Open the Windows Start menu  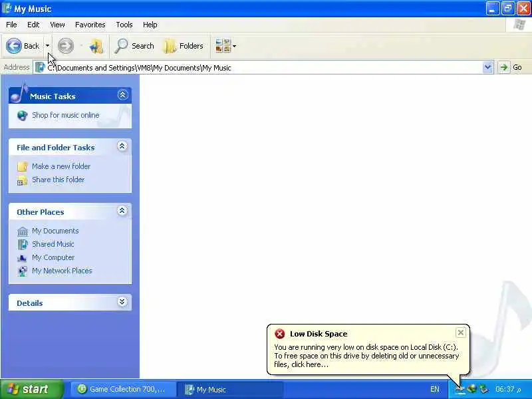pos(32,389)
